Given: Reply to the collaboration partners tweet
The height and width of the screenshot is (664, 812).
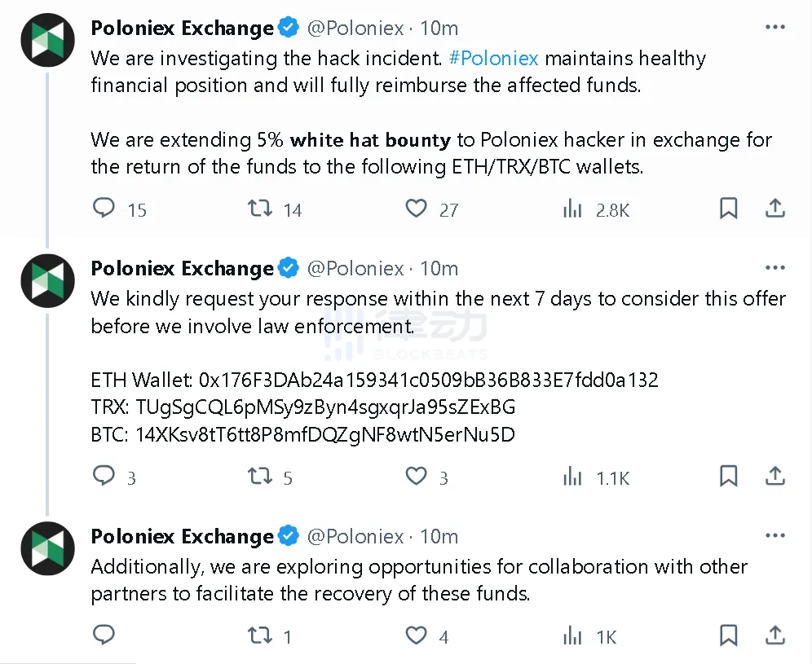Looking at the screenshot, I should pyautogui.click(x=104, y=635).
